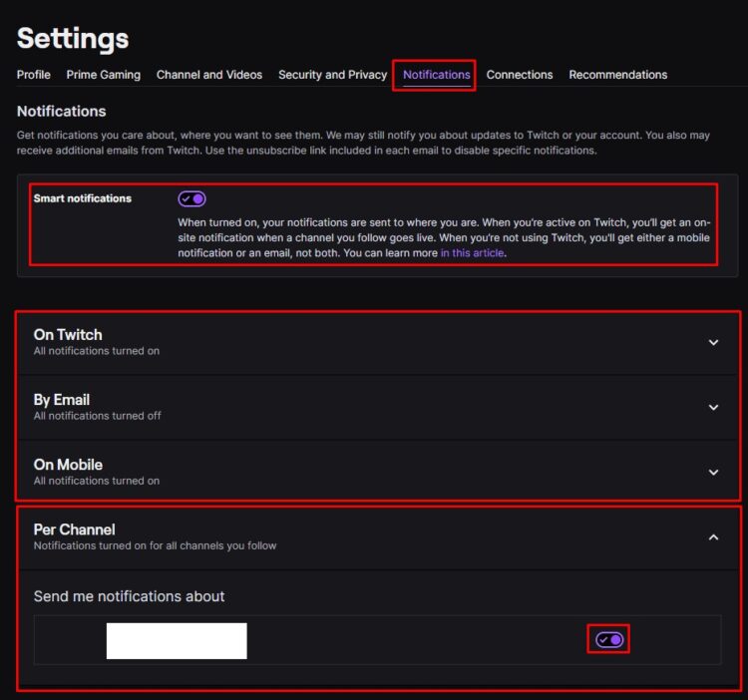Click the Smart notifications label
Screen dimensions: 748x700
(82, 198)
